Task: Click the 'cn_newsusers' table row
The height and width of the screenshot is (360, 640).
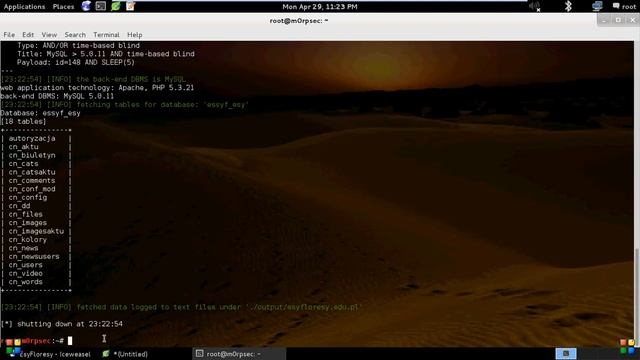Action: coord(34,256)
